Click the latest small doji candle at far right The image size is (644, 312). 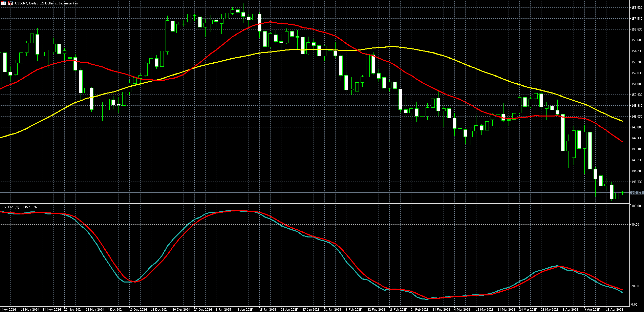[622, 193]
